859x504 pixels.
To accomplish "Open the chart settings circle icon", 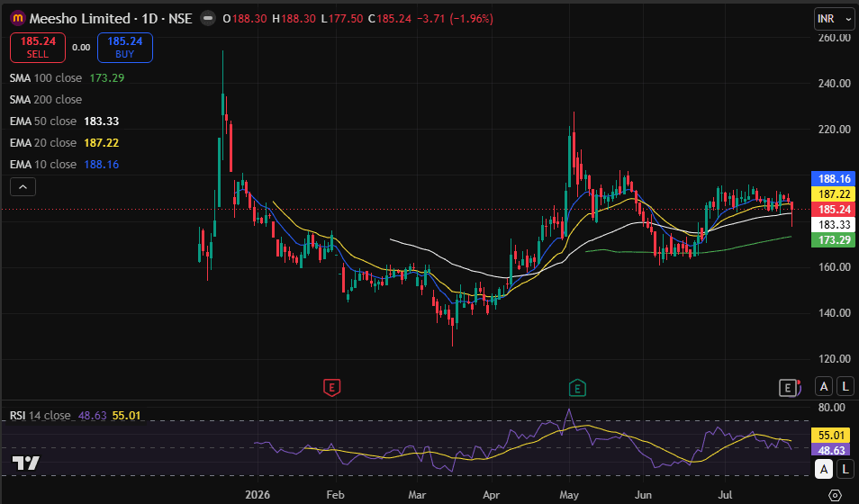I will click(835, 495).
